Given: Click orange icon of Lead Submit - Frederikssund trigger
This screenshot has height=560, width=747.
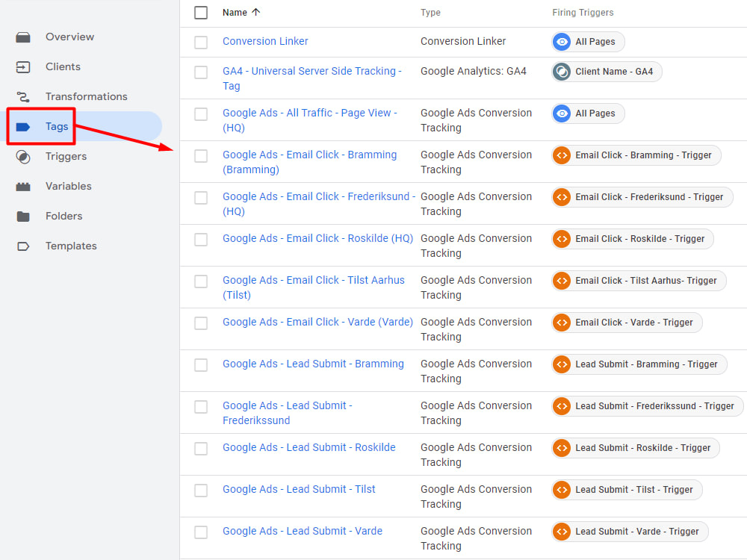Looking at the screenshot, I should 562,406.
